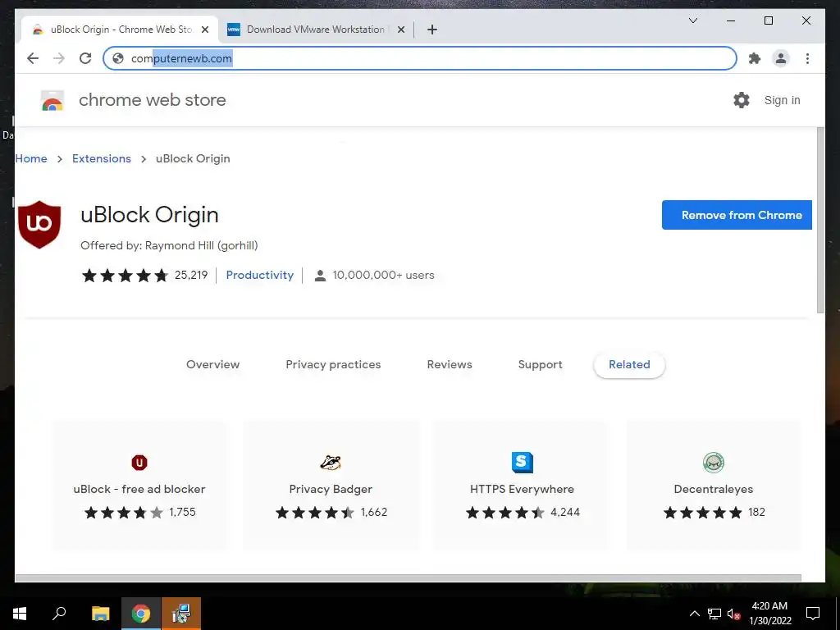Click the HTTPS Everywhere blue S icon

pyautogui.click(x=523, y=463)
